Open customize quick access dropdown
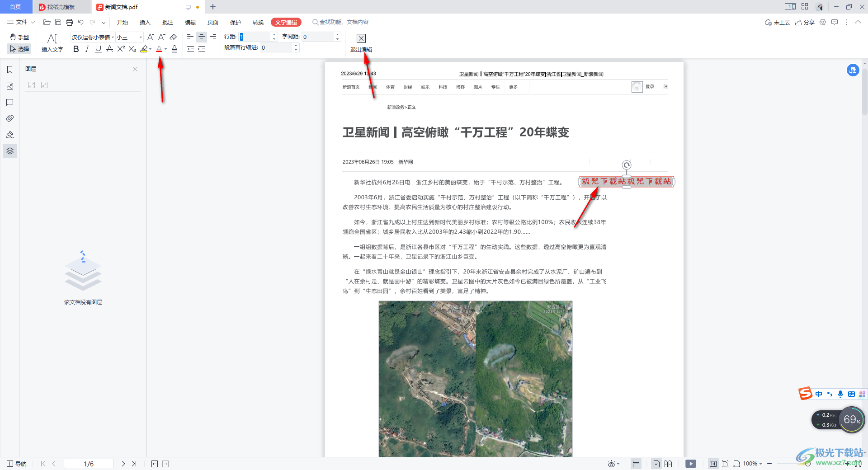Viewport: 868px width, 470px height. click(104, 22)
